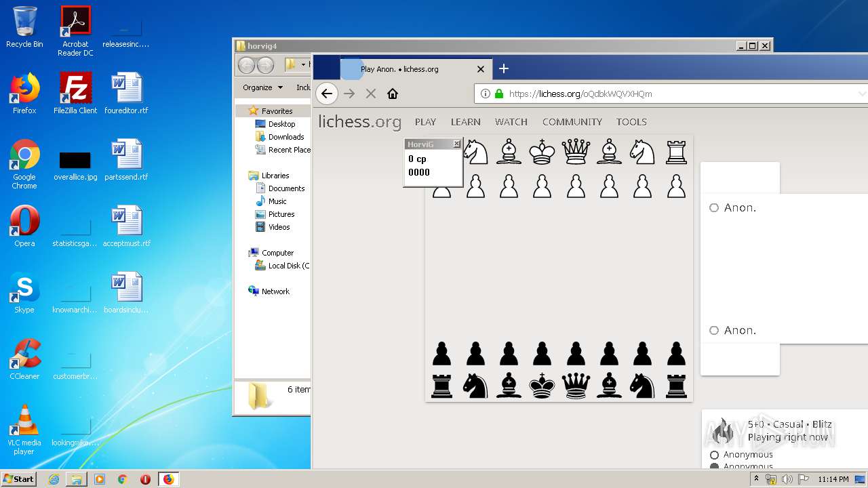Open the WATCH menu on lichess
This screenshot has width=868, height=488.
pyautogui.click(x=511, y=122)
